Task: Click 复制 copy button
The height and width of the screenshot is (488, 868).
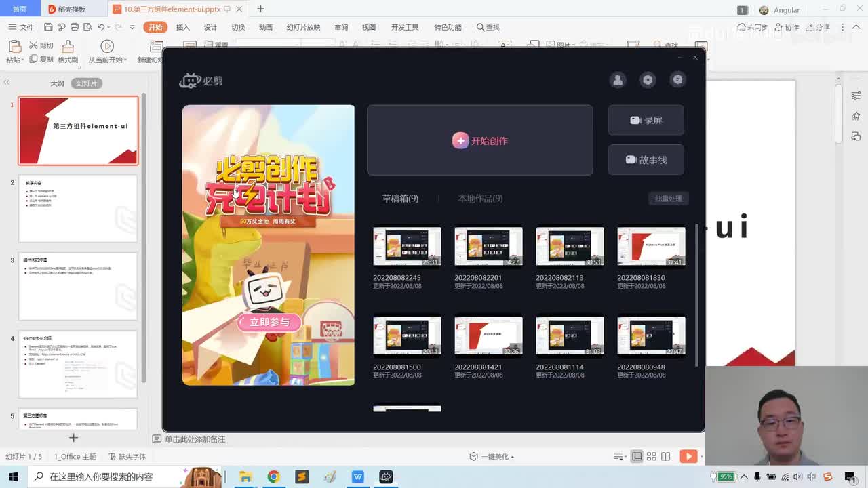Action: coord(41,60)
